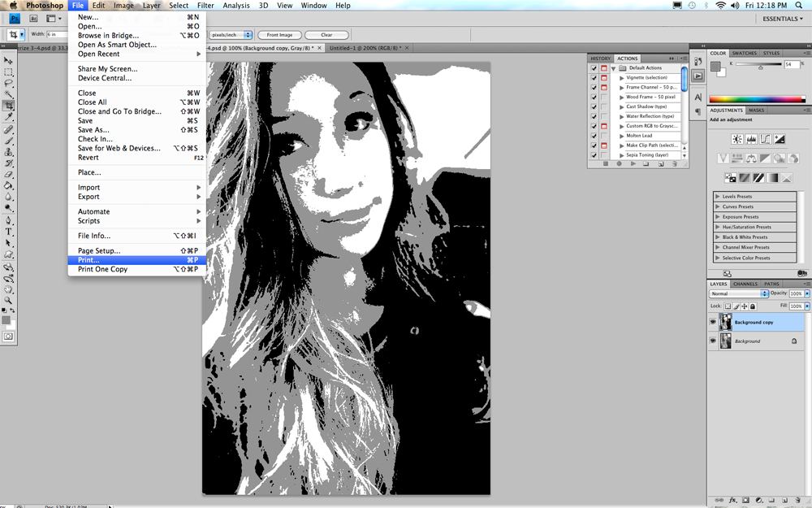The width and height of the screenshot is (812, 508).
Task: Toggle Cast Shadow (type) action checkbox
Action: [594, 106]
